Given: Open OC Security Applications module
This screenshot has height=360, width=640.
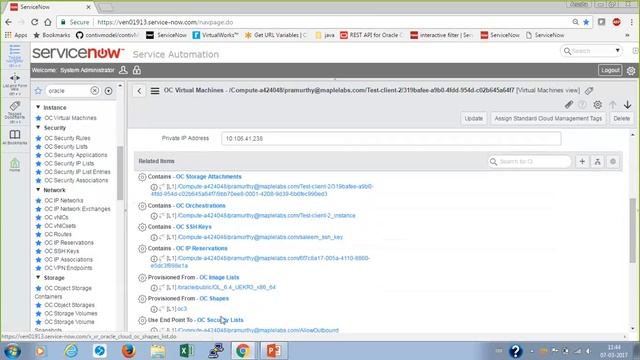Looking at the screenshot, I should tap(76, 155).
